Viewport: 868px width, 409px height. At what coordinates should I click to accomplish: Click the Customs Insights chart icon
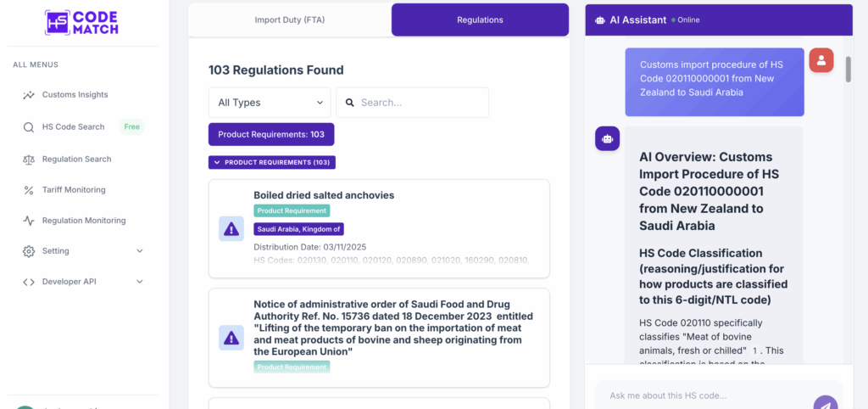(x=28, y=95)
